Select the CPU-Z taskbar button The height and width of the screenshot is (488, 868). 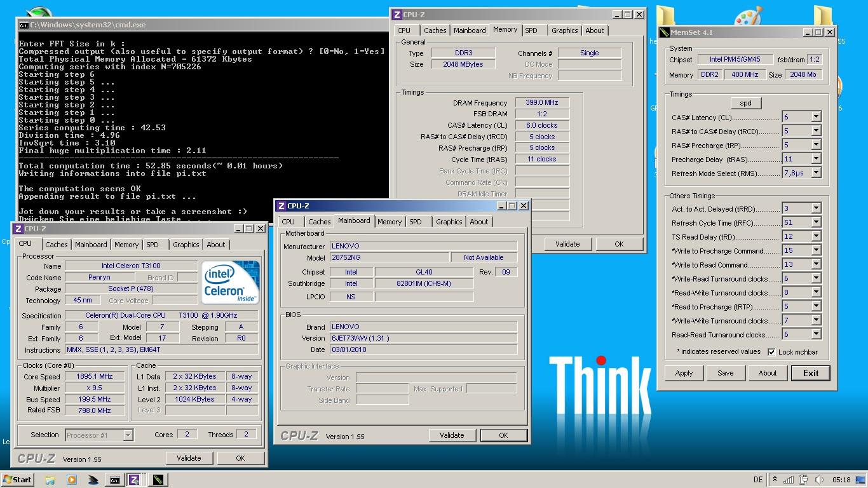point(134,480)
